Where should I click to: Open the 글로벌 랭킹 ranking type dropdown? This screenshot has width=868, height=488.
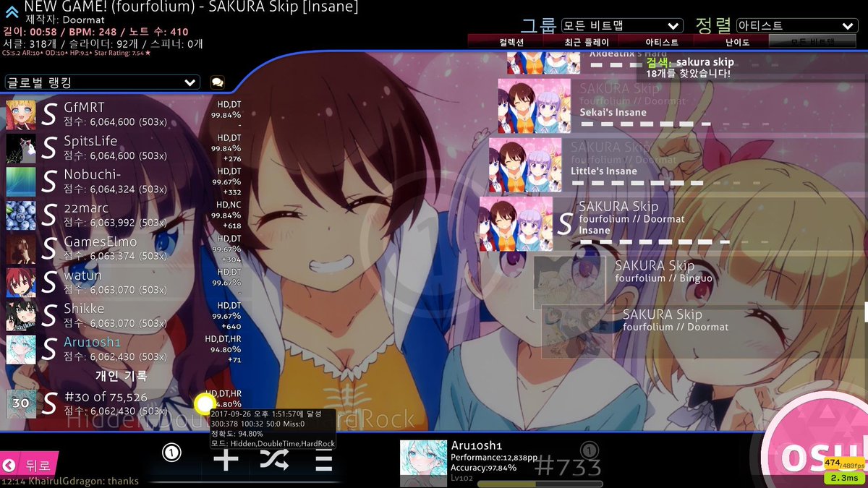(102, 82)
